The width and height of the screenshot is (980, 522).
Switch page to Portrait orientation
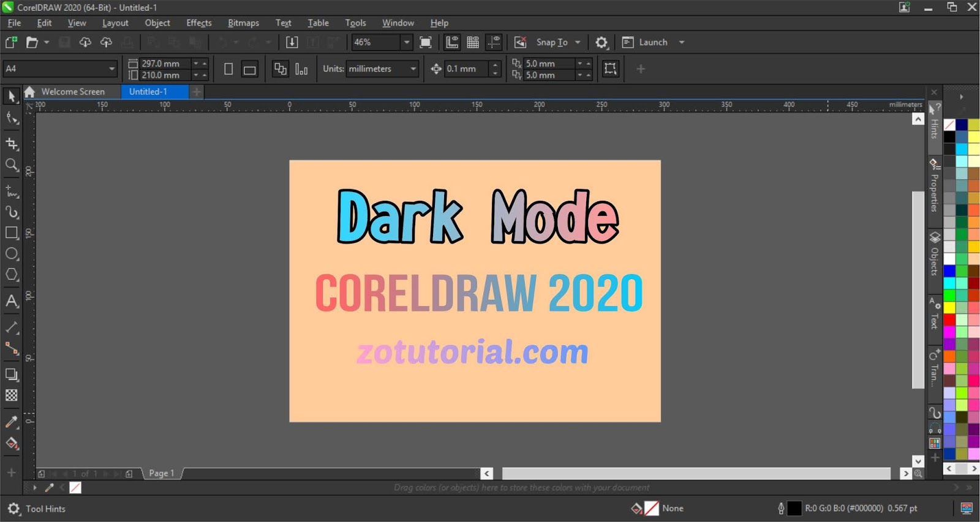point(228,69)
